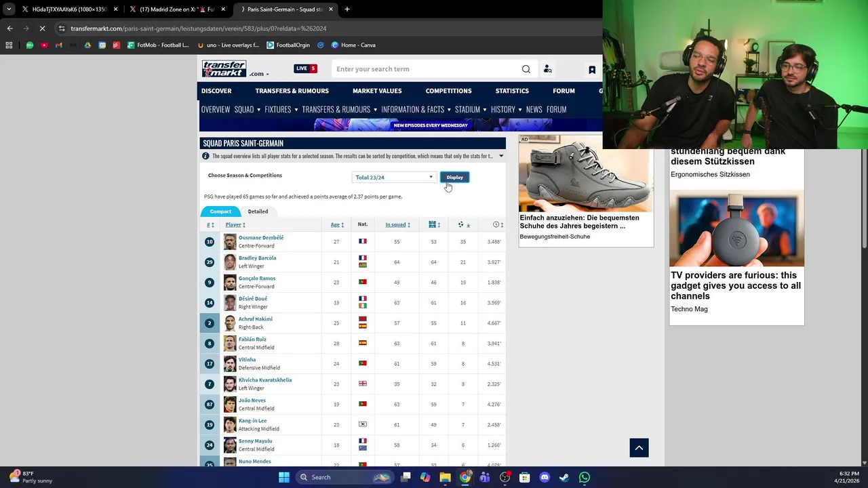Switch to the Detailed tab
Image resolution: width=868 pixels, height=488 pixels.
click(258, 211)
